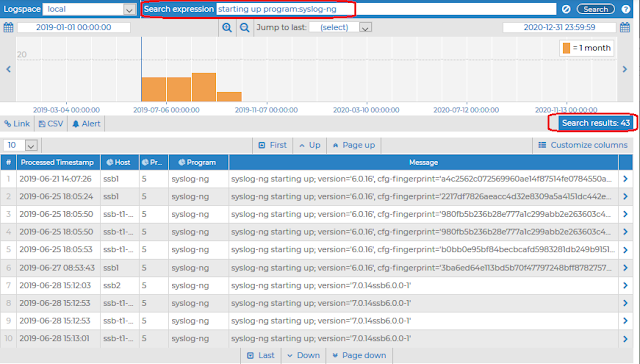Click timestamp 2019-06-27 08:53:43 cell

[57, 268]
